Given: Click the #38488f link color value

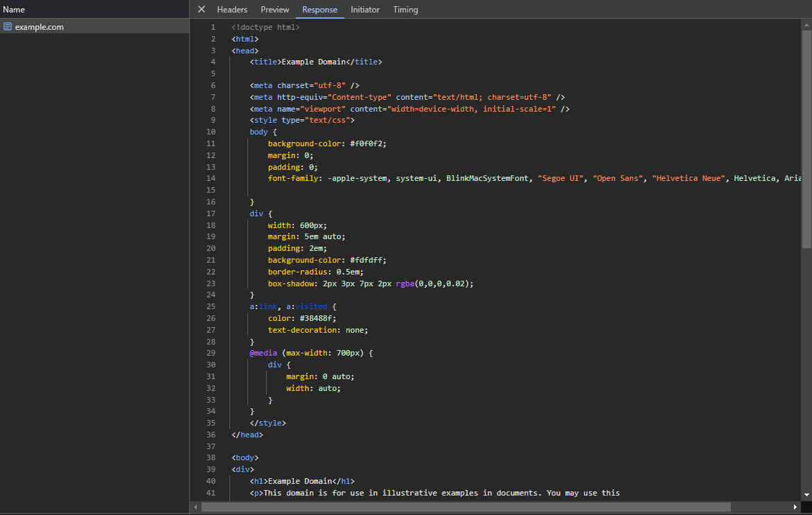Looking at the screenshot, I should tap(315, 318).
